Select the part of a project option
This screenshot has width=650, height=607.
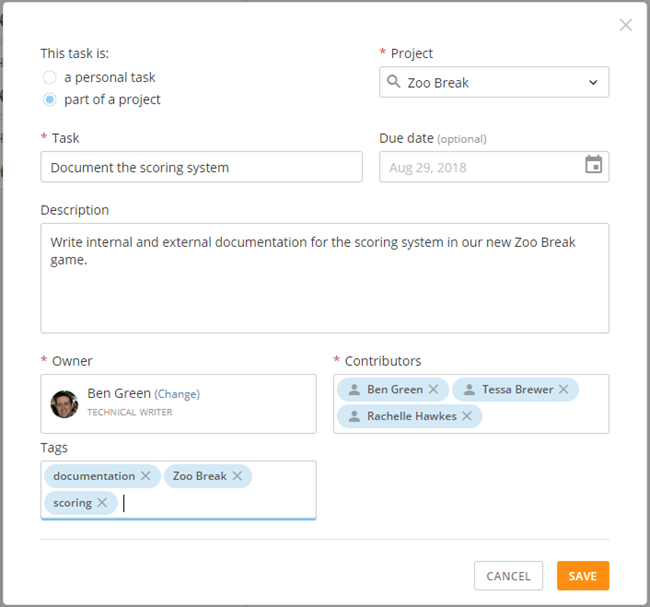click(x=49, y=99)
